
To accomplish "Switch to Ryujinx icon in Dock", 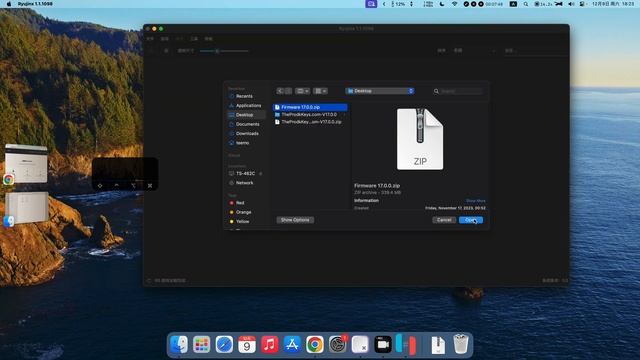I will (406, 345).
